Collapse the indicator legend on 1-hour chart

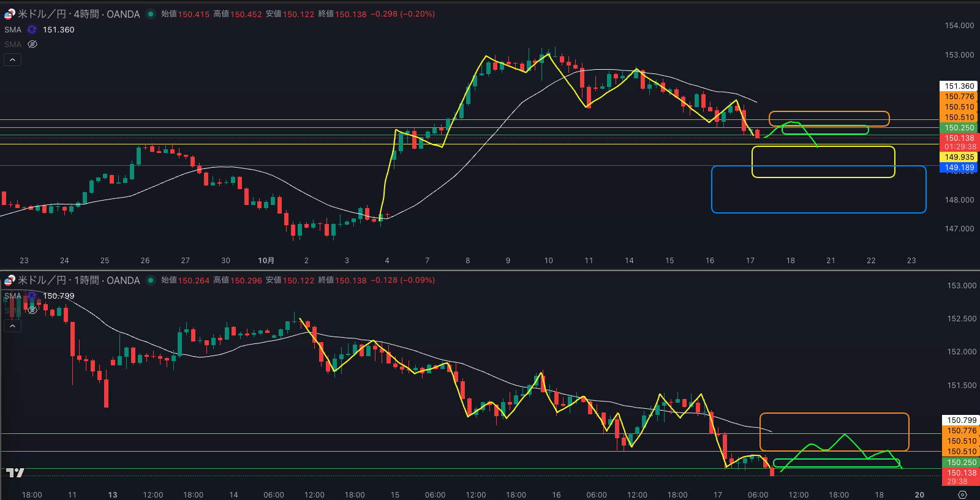pyautogui.click(x=12, y=326)
